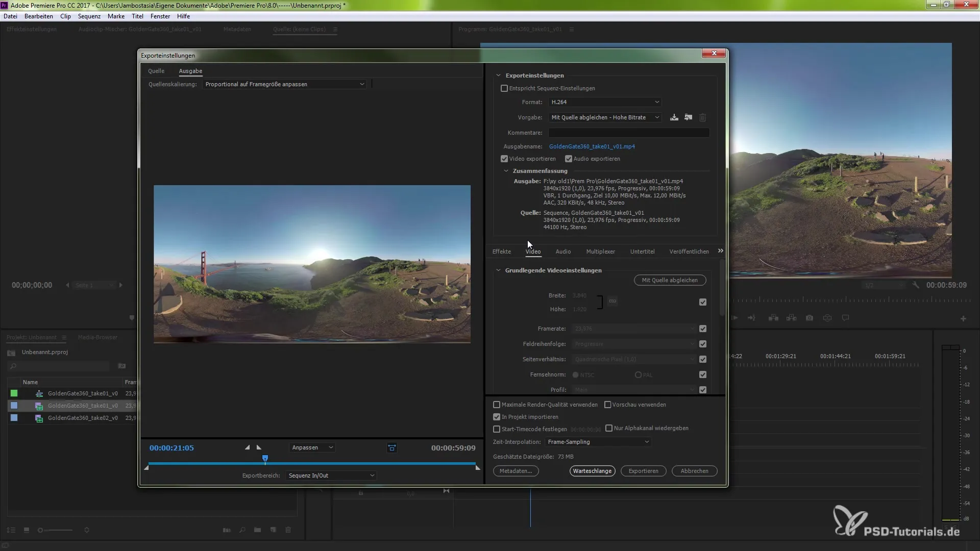Viewport: 980px width, 551px height.
Task: Collapse the Zusammenfassung section
Action: pyautogui.click(x=506, y=171)
